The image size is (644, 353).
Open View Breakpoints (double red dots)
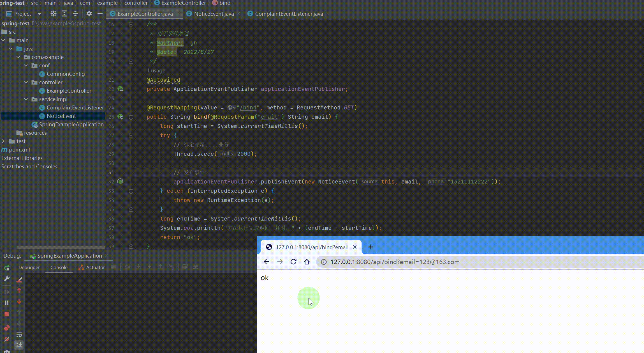7,328
